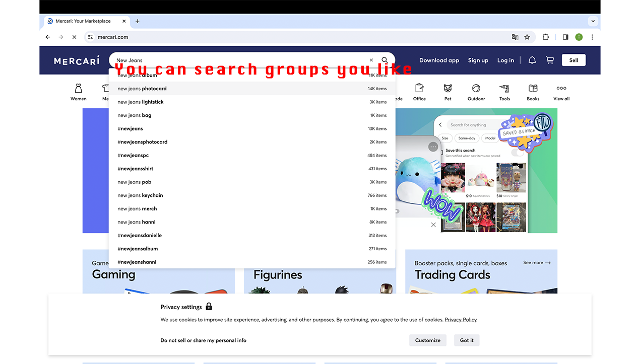Stop page loading with X button
This screenshot has width=640, height=364.
point(75,37)
